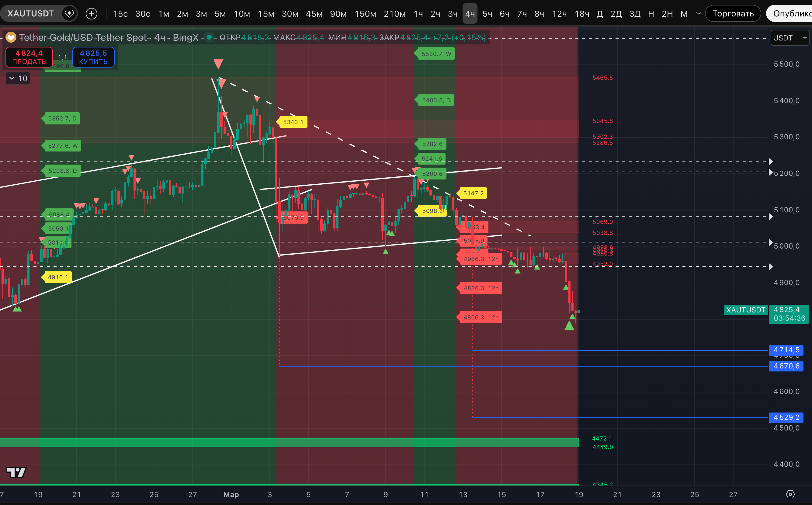The image size is (812, 505).
Task: Click the large green up-arrow signal below last candle
Action: click(x=569, y=326)
